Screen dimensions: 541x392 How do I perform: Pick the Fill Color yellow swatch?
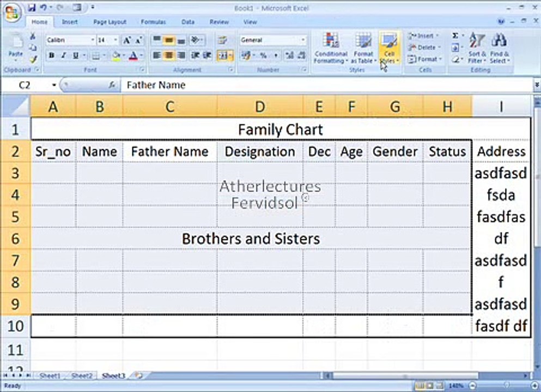(116, 56)
